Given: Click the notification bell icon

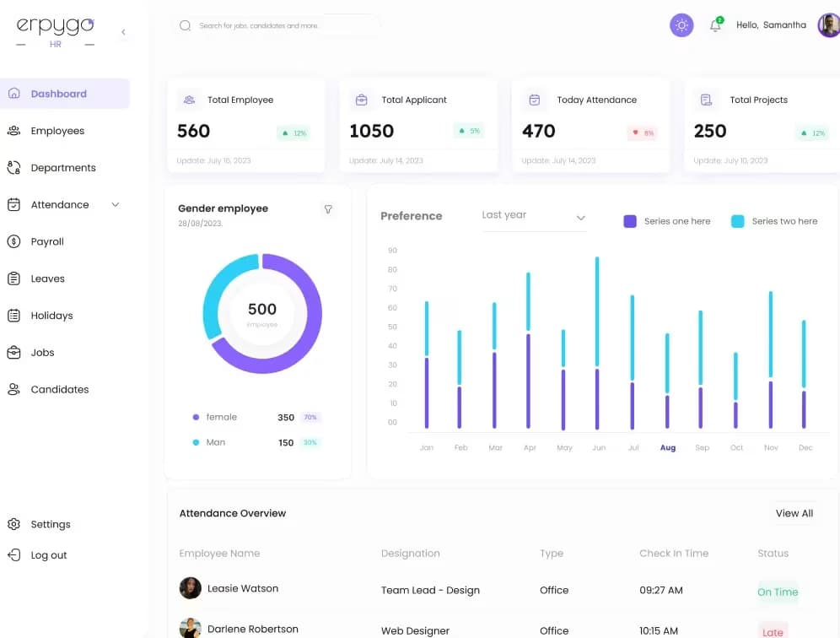Looking at the screenshot, I should coord(715,25).
